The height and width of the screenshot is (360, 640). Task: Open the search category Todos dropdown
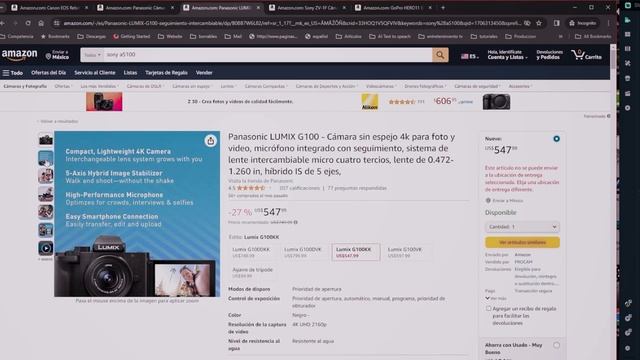tap(92, 55)
